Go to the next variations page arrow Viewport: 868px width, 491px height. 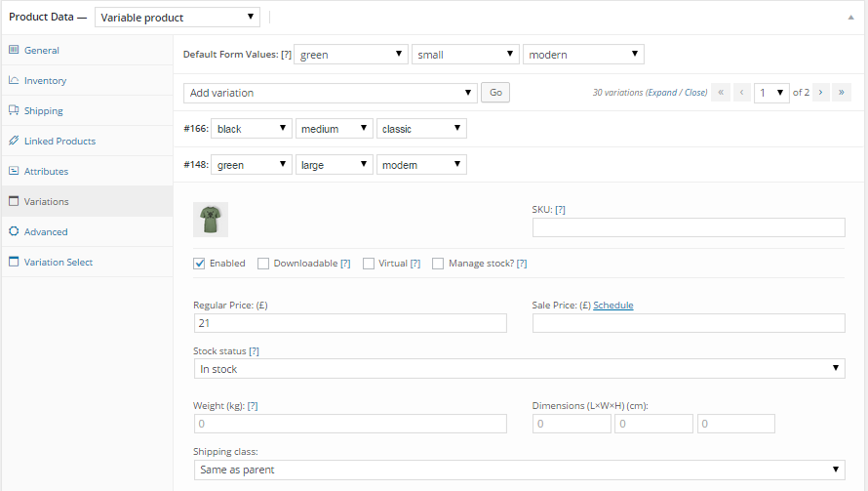click(820, 93)
